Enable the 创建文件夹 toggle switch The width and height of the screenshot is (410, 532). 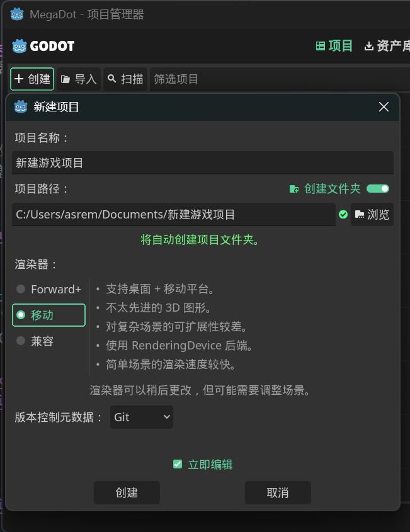point(379,188)
